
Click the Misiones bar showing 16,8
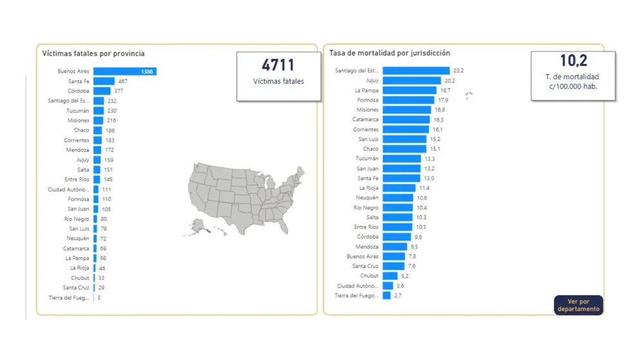pos(407,110)
